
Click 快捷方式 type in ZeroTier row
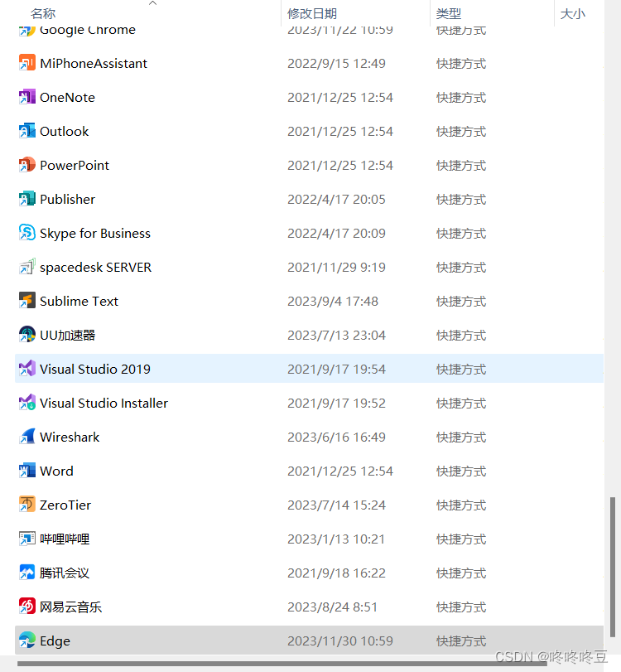click(461, 505)
